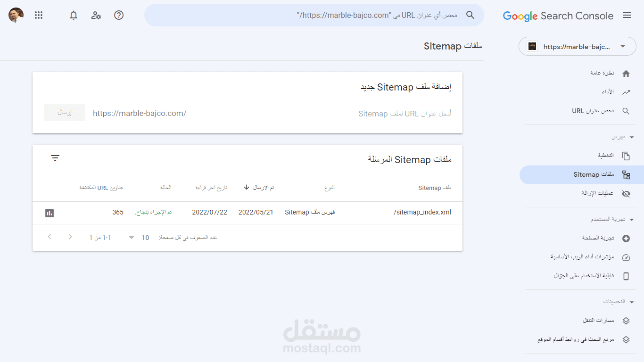644x362 pixels.
Task: Click the فهرس ملف Sitemap type cell
Action: 310,213
